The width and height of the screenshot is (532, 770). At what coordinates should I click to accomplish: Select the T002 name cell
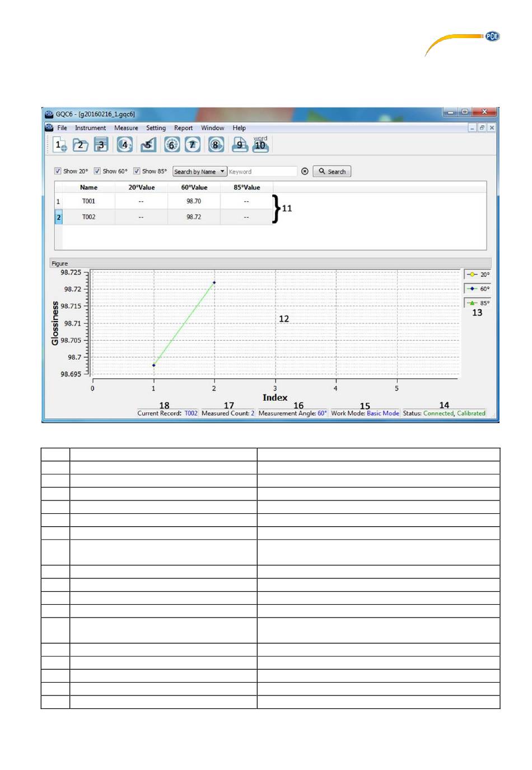coord(88,217)
